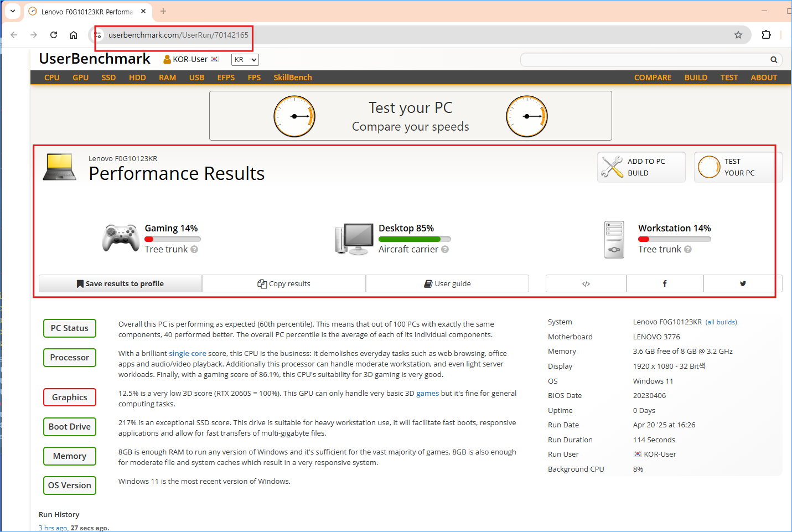This screenshot has width=792, height=532.
Task: Click the help icon beside Aircraft carrier
Action: tap(445, 250)
